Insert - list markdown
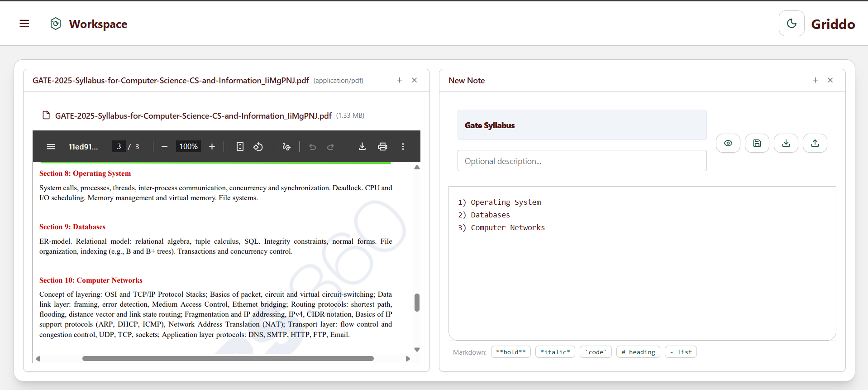The width and height of the screenshot is (868, 390). (681, 352)
